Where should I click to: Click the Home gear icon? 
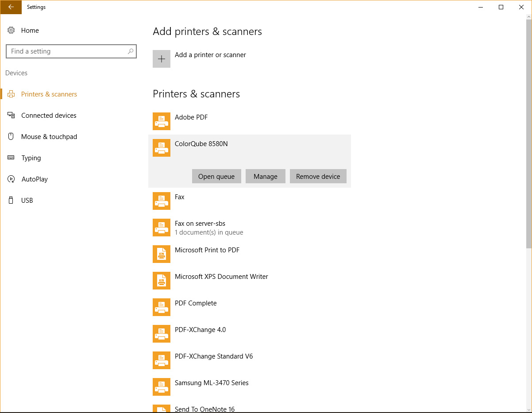11,31
